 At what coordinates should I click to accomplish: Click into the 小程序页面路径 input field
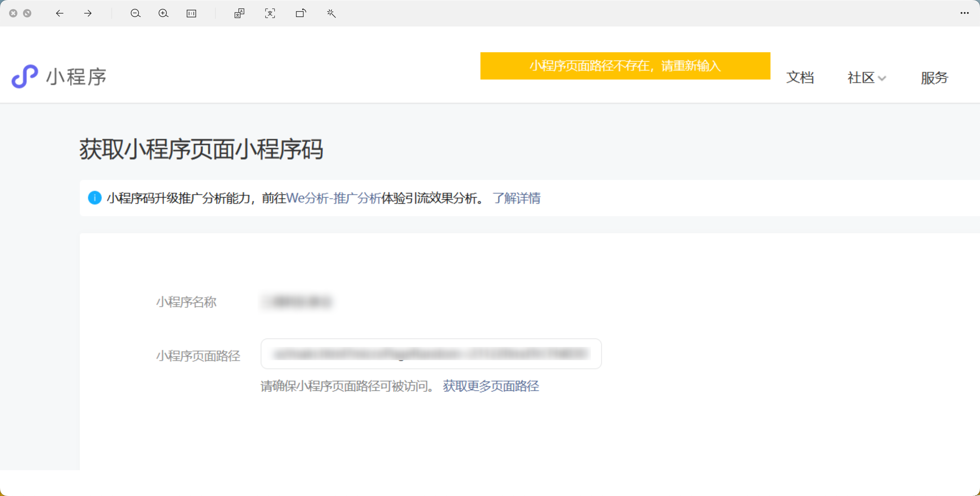coord(430,354)
